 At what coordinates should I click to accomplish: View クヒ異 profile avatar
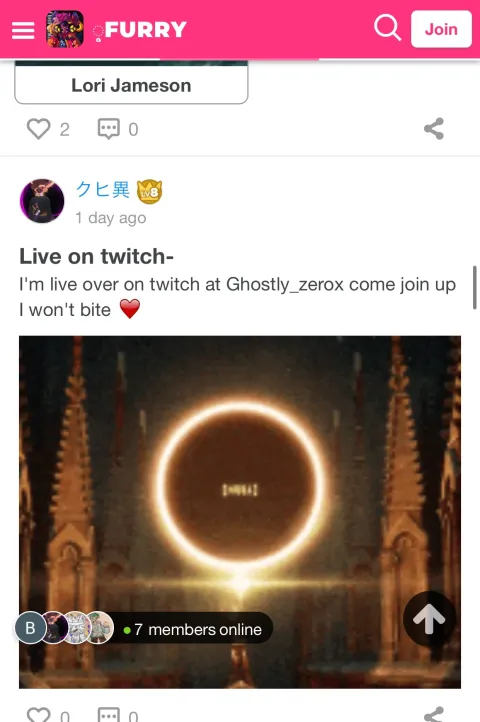42,201
